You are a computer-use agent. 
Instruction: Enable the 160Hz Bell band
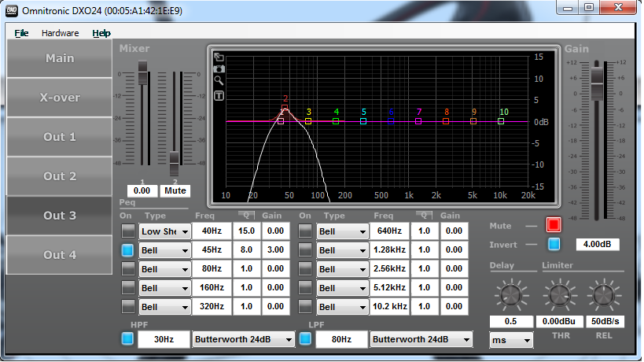(x=127, y=287)
